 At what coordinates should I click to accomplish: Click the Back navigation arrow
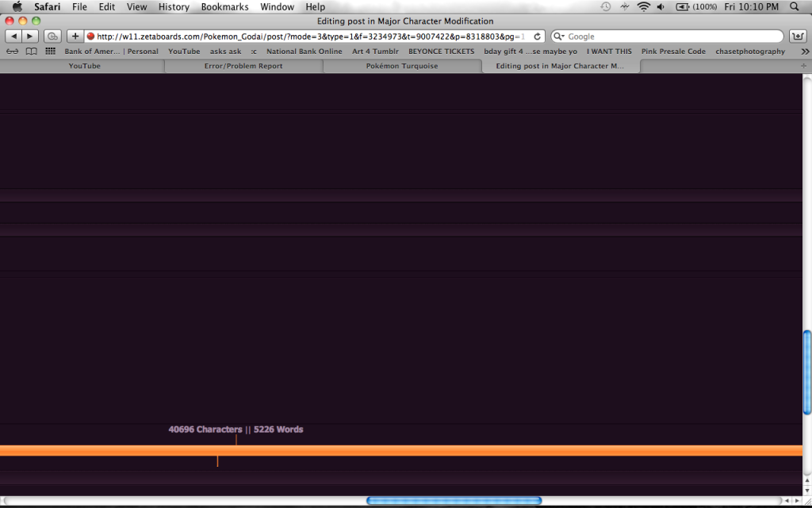click(14, 37)
